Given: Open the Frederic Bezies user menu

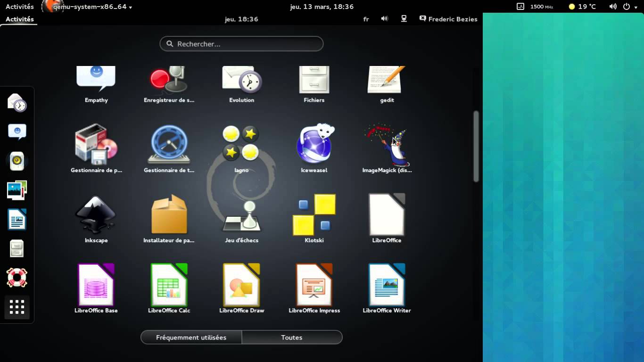Looking at the screenshot, I should (x=448, y=19).
